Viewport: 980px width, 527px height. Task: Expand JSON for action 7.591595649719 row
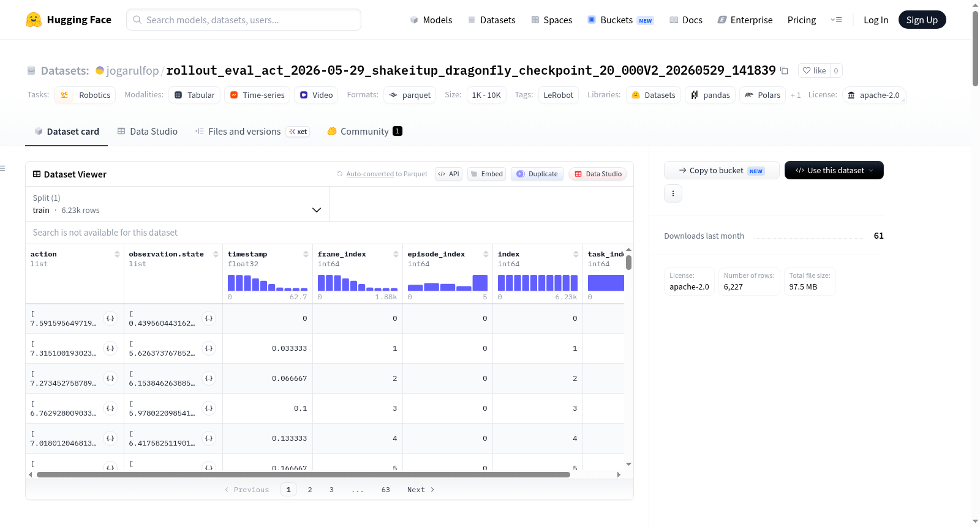pos(110,318)
